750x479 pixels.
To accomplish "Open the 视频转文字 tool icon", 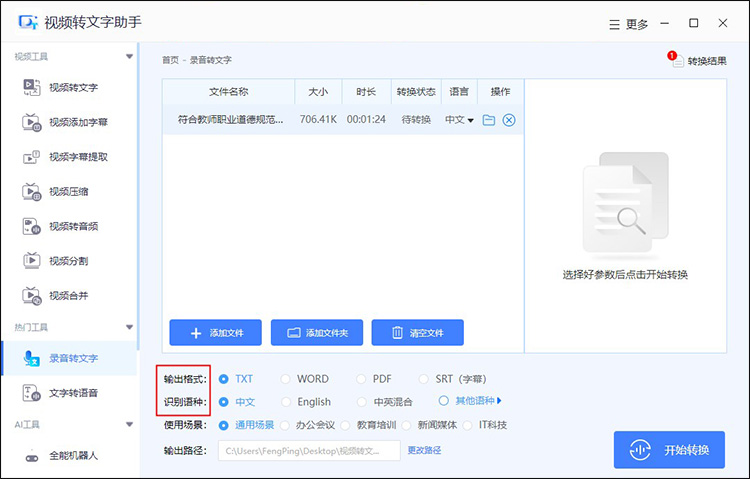I will (32, 87).
